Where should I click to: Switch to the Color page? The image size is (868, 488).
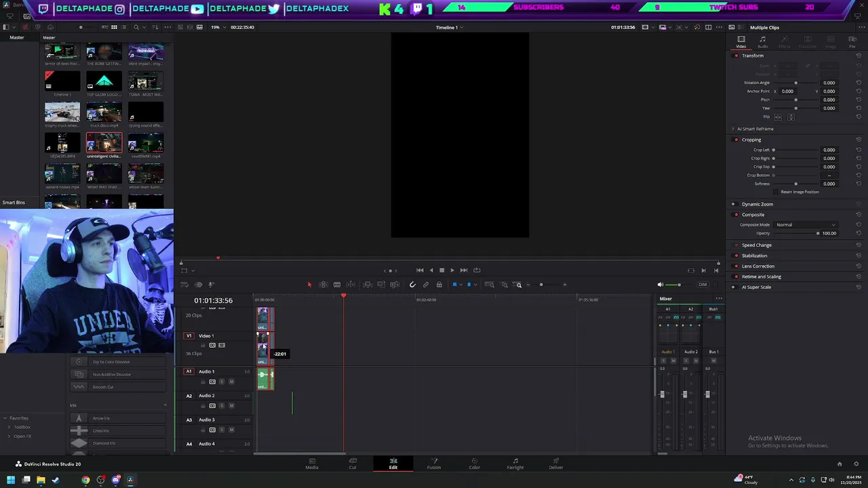click(x=475, y=464)
